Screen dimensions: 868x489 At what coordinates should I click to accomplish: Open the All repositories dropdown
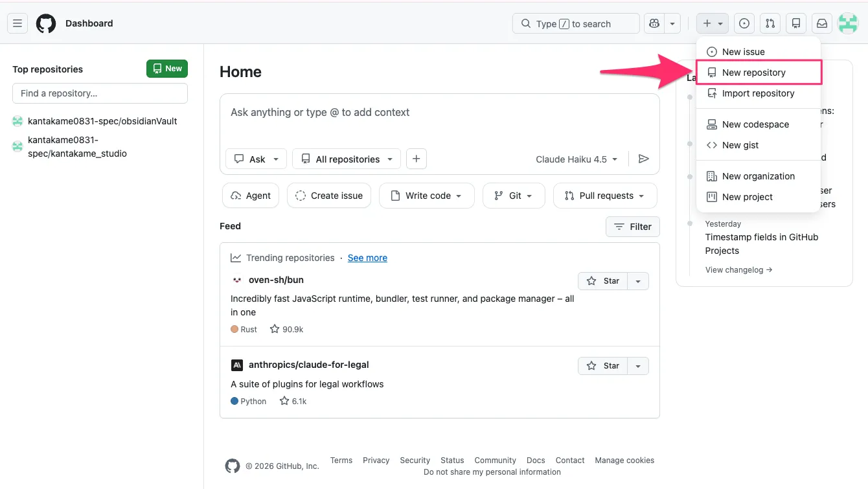tap(347, 159)
